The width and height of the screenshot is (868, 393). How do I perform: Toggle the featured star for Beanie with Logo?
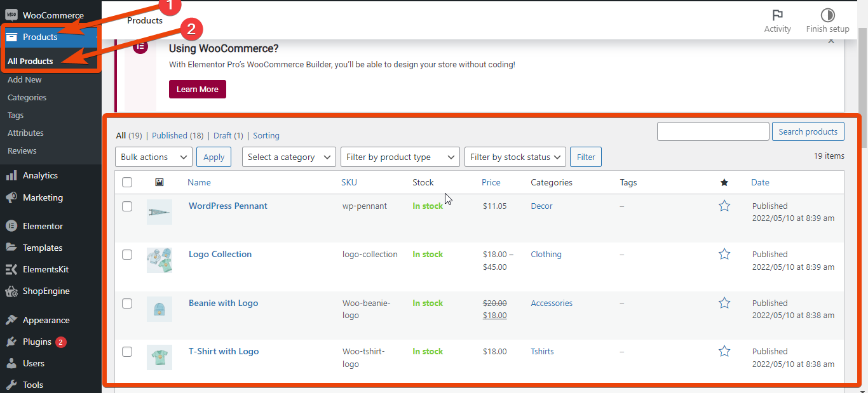[x=724, y=303]
